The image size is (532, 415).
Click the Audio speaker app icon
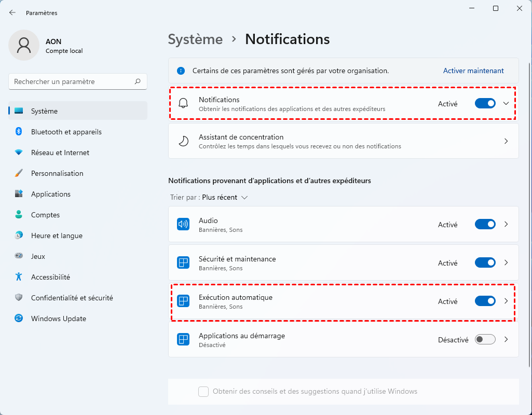(183, 225)
